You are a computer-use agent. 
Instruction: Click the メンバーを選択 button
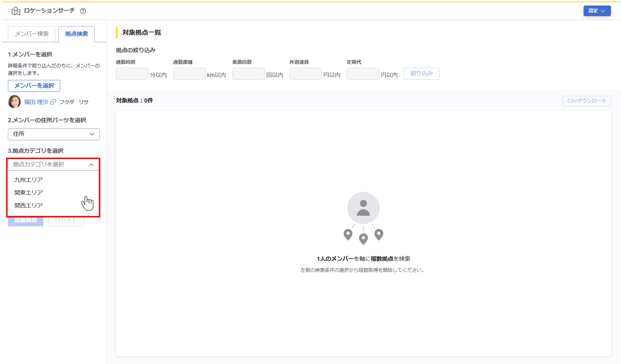(34, 86)
